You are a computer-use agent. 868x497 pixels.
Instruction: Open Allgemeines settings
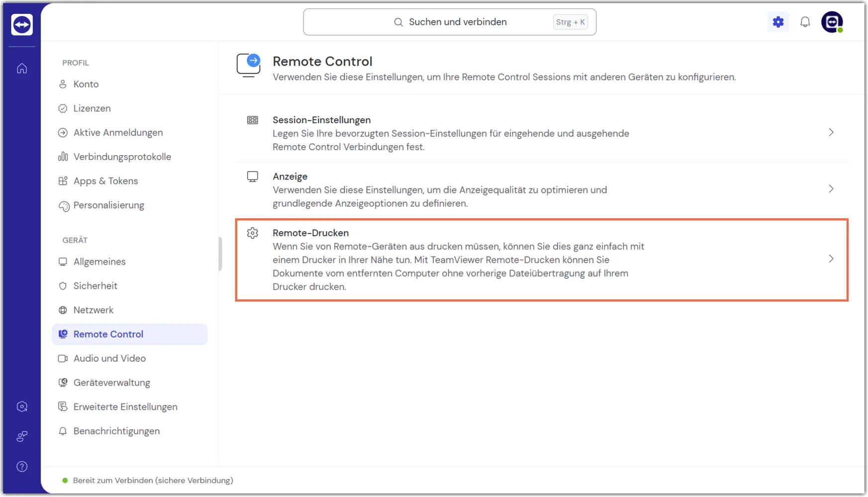click(x=129, y=261)
